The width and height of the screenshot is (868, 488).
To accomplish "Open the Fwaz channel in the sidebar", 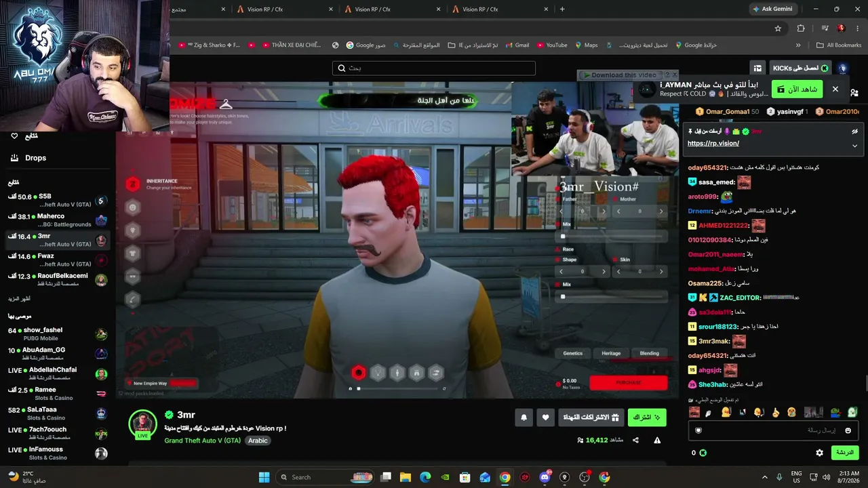I will pyautogui.click(x=57, y=260).
